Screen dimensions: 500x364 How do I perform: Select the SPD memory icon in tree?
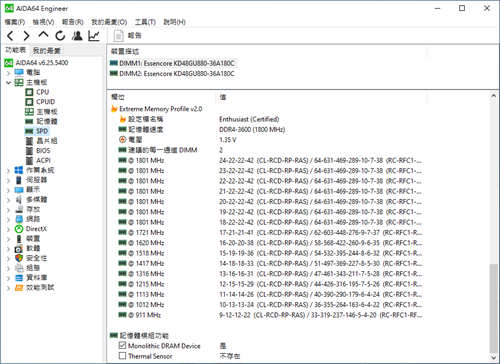29,131
